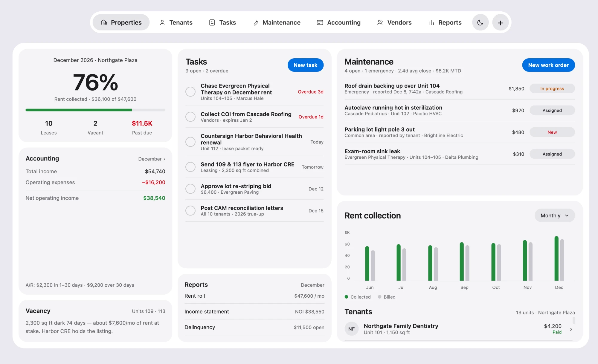Viewport: 598px width, 364px height.
Task: Check off Collect COI from Cascade Roofing
Action: tap(190, 117)
